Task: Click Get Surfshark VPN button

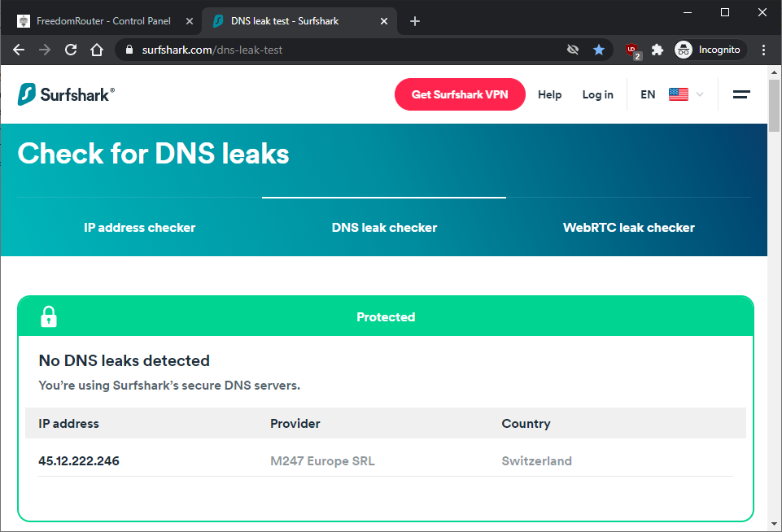Action: coord(460,94)
